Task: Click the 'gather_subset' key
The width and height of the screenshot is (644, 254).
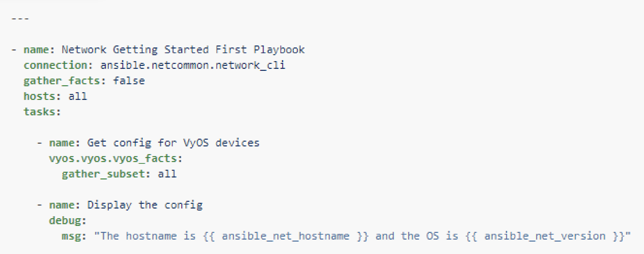Action: click(103, 174)
